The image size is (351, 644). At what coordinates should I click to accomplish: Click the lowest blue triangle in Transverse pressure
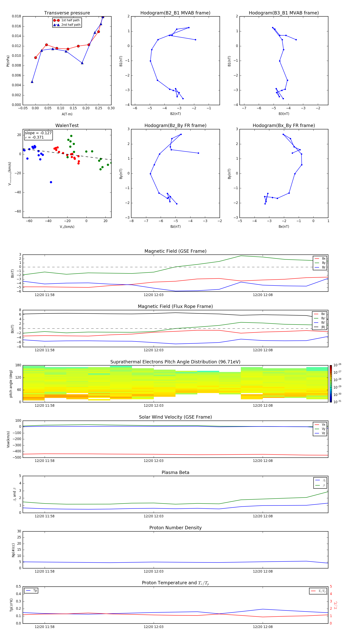32,82
